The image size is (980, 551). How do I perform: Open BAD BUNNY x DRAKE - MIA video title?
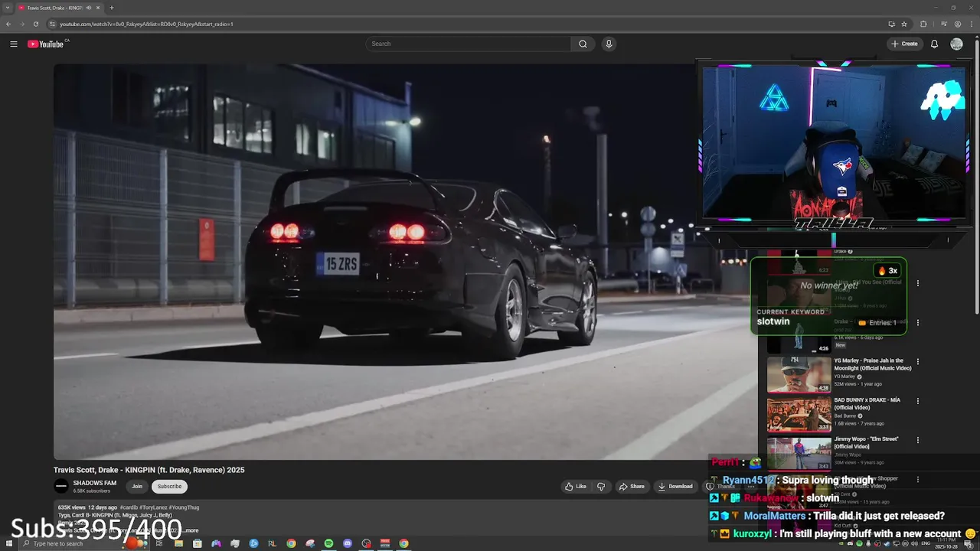pyautogui.click(x=867, y=403)
